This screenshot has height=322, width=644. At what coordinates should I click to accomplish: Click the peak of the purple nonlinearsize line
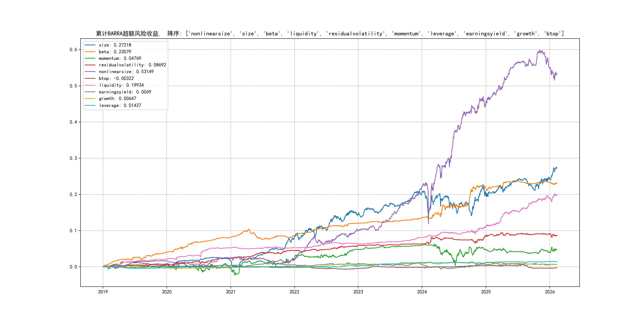tap(540, 50)
